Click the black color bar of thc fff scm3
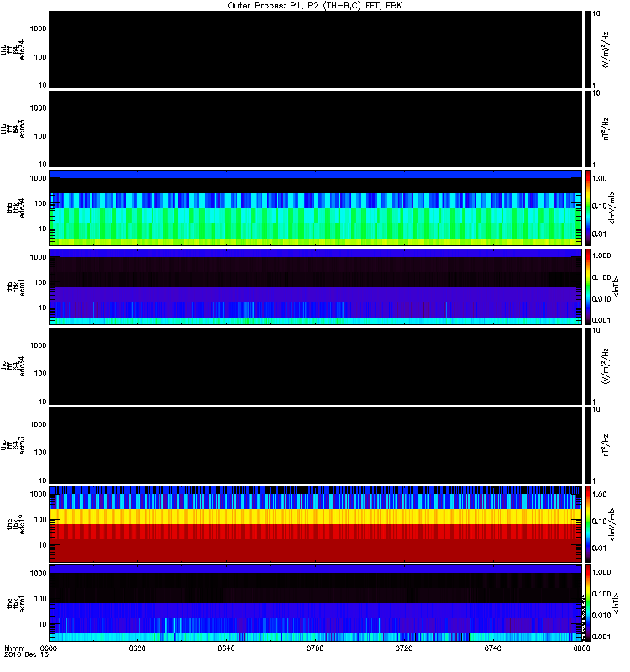Viewport: 630px width, 672px height. pos(588,445)
